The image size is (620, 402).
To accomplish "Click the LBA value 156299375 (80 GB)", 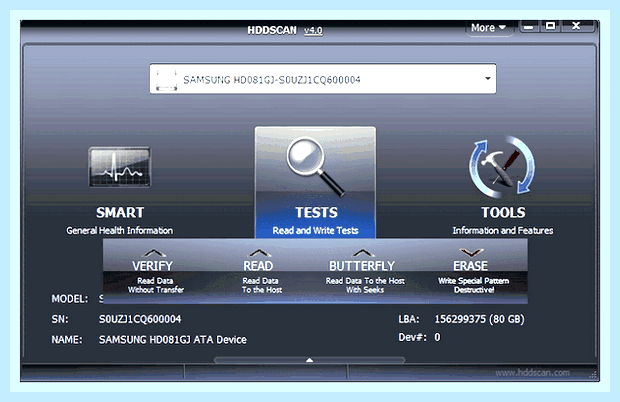I will click(x=479, y=319).
